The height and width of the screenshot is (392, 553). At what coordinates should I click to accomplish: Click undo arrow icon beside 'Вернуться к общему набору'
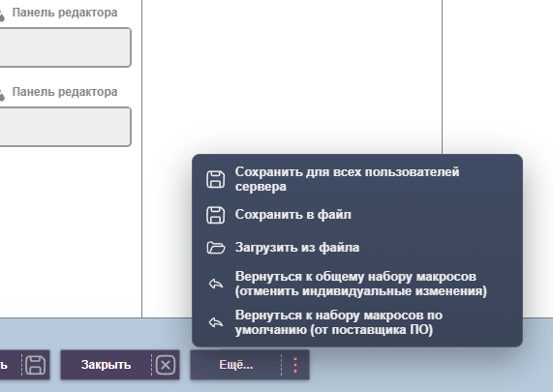pos(216,284)
